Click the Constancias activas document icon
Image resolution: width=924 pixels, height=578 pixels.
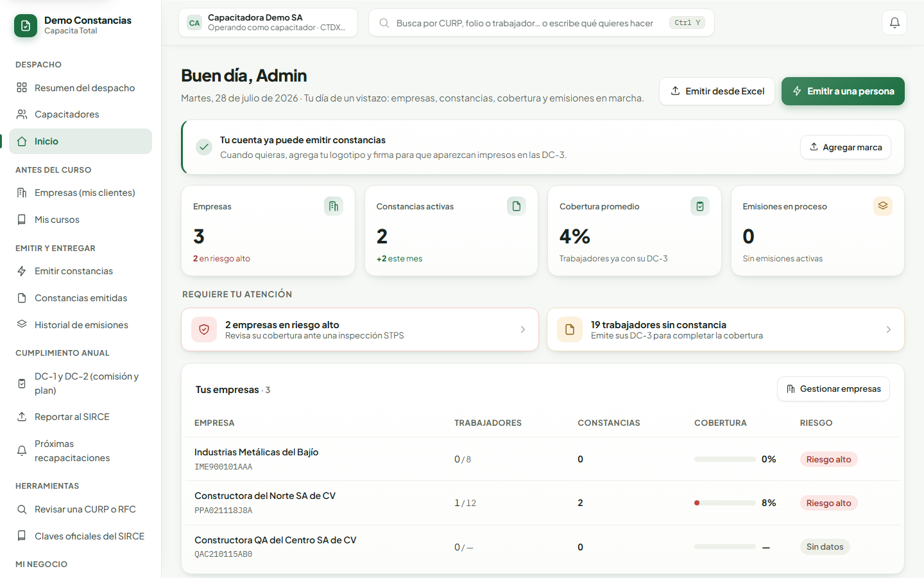tap(517, 206)
